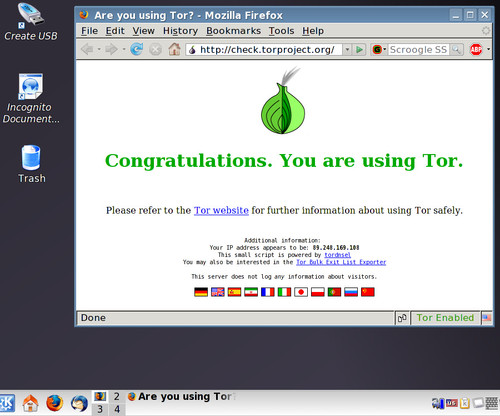Open the Tools menu
The height and width of the screenshot is (416, 500).
point(281,31)
